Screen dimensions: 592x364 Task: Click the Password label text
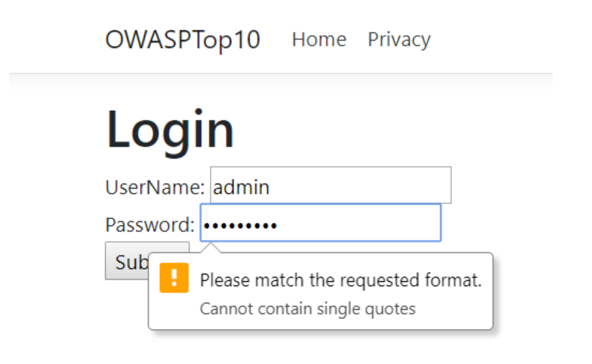[x=150, y=225]
